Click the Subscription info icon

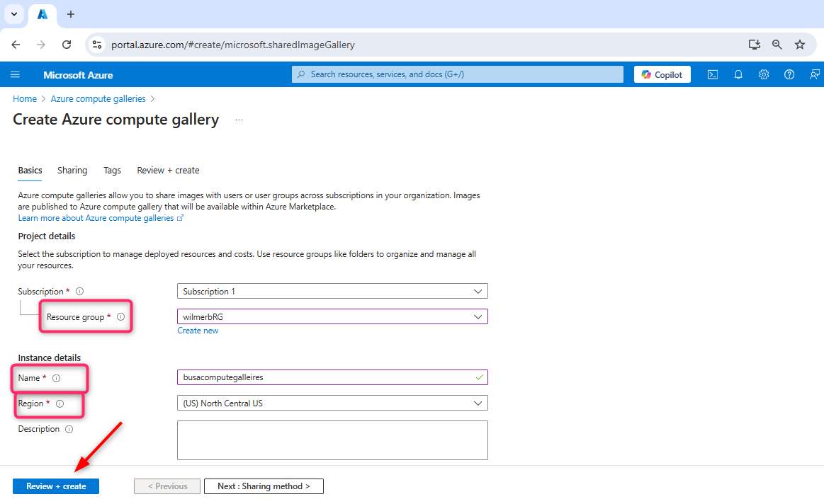click(x=80, y=292)
